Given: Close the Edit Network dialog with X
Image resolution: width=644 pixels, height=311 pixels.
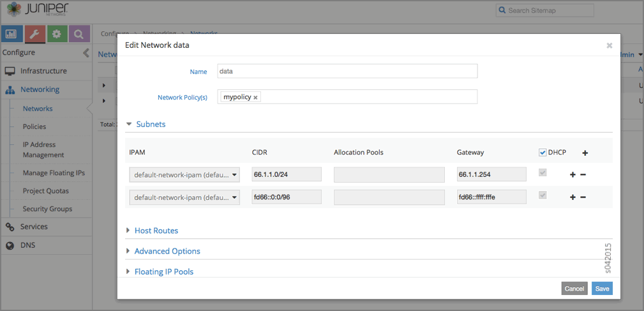Looking at the screenshot, I should (x=610, y=45).
